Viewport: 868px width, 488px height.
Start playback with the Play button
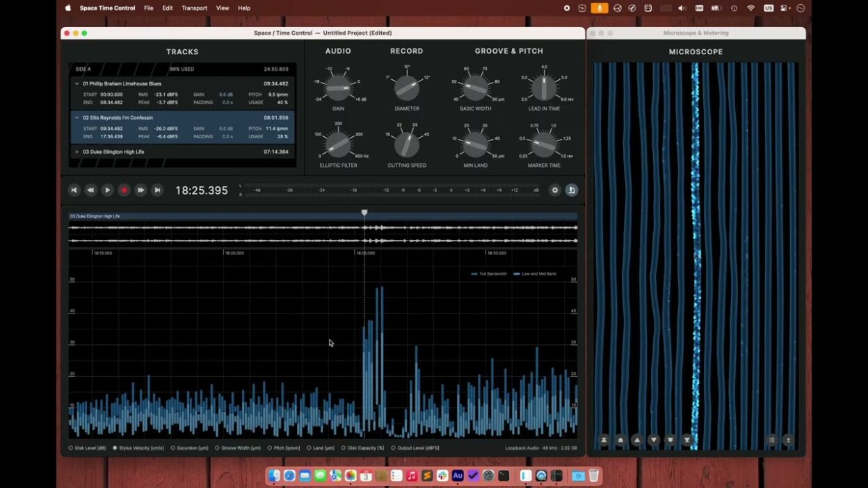click(x=107, y=190)
